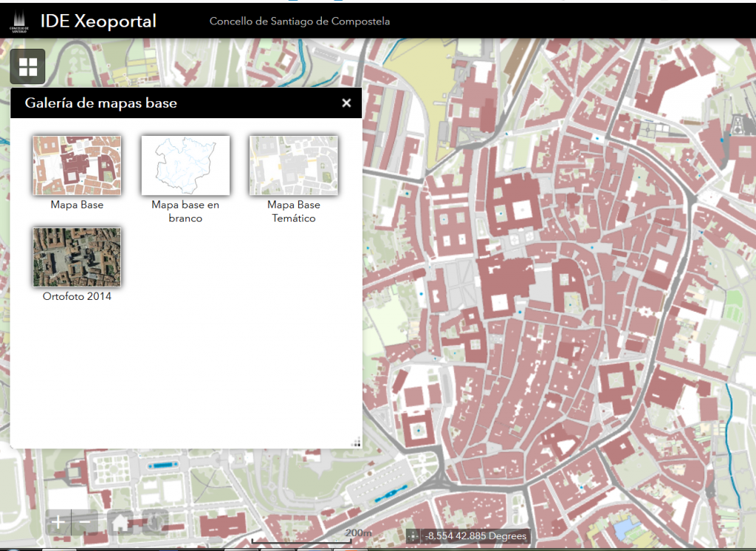Click the Mapa Base label text
The height and width of the screenshot is (551, 756).
(x=77, y=205)
